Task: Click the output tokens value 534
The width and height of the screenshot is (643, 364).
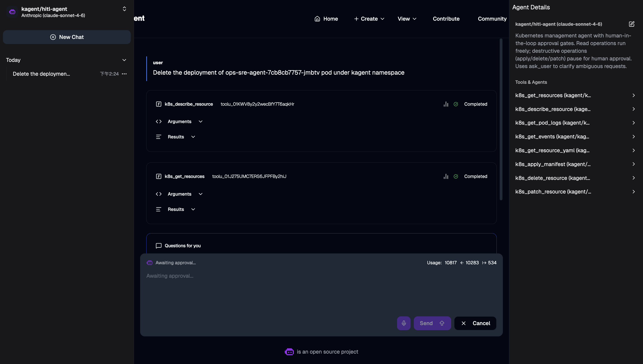Action: 492,263
